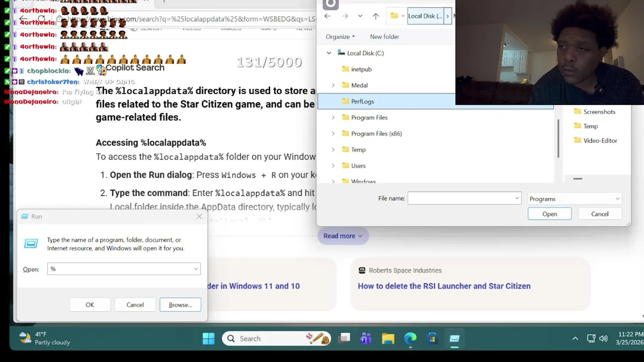Launch Microsoft Edge from the taskbar
644x362 pixels.
click(410, 338)
